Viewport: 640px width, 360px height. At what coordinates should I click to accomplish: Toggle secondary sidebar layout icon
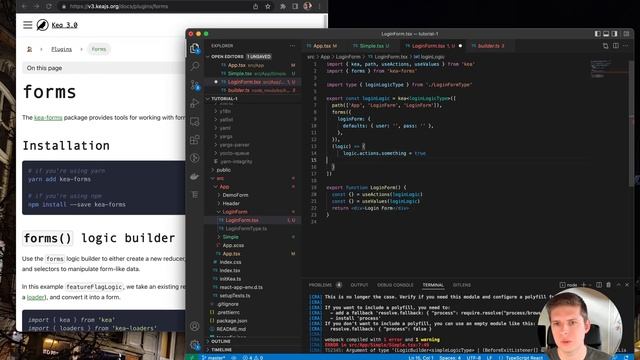coord(615,34)
